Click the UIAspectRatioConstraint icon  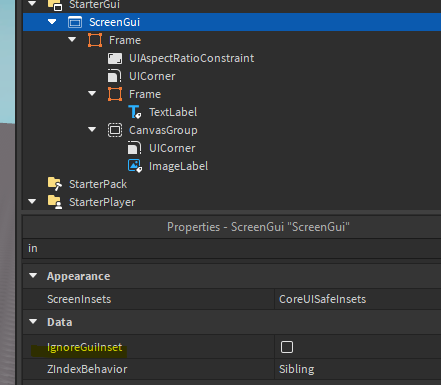click(115, 58)
